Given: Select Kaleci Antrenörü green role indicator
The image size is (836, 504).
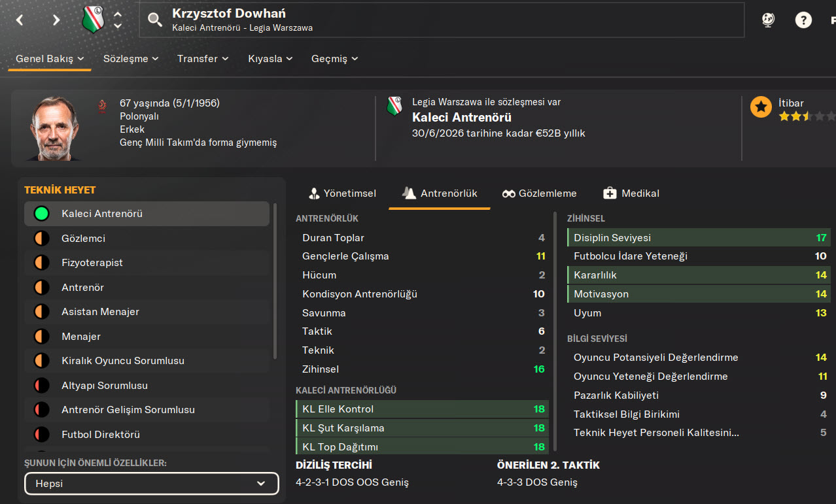Looking at the screenshot, I should tap(42, 214).
